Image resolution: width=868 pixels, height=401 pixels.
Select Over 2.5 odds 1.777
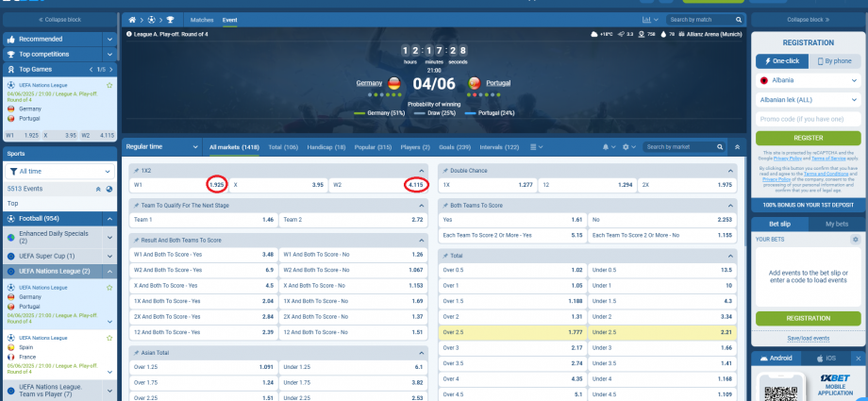[x=512, y=332]
